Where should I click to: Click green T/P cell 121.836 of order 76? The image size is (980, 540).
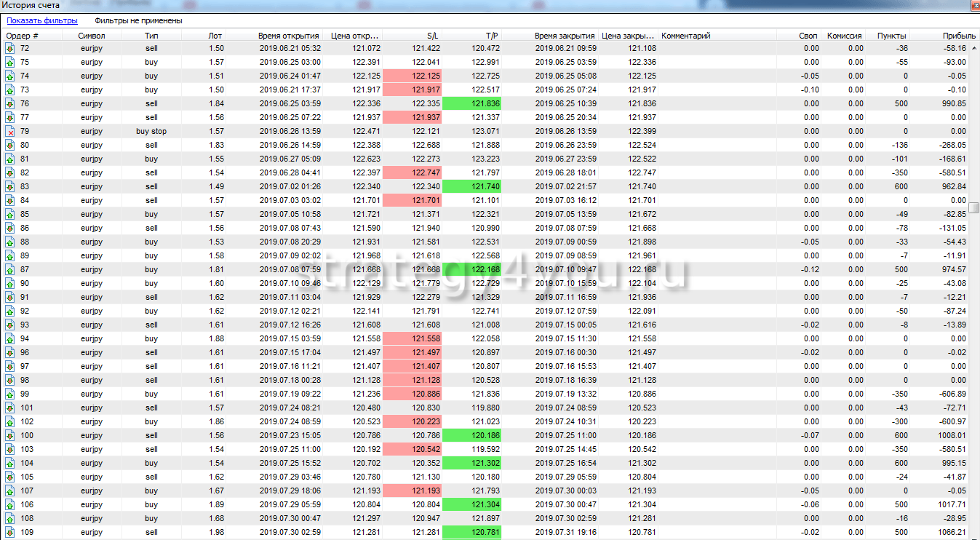pyautogui.click(x=471, y=104)
